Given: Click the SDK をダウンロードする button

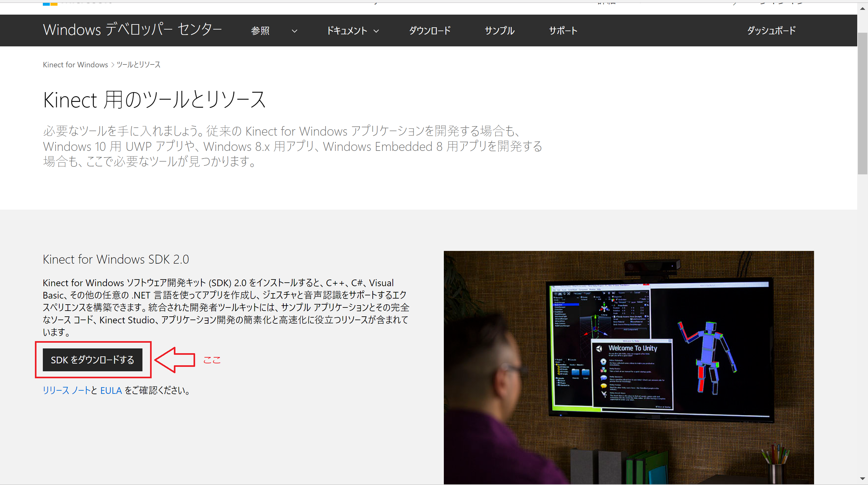Looking at the screenshot, I should [92, 360].
